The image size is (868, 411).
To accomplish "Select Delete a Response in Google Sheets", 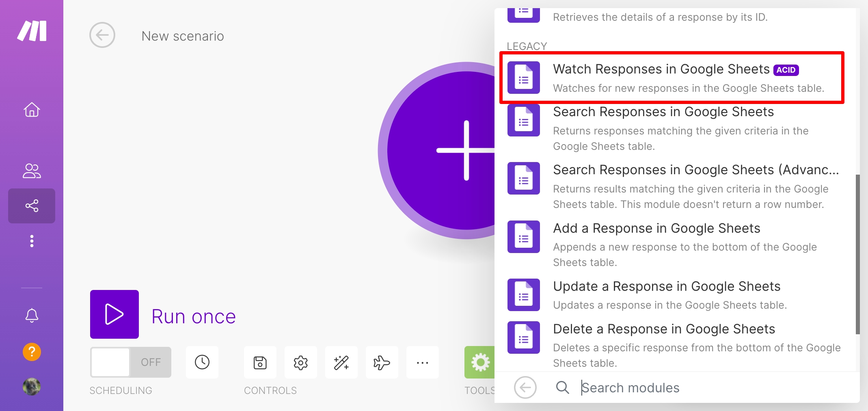I will pos(674,345).
